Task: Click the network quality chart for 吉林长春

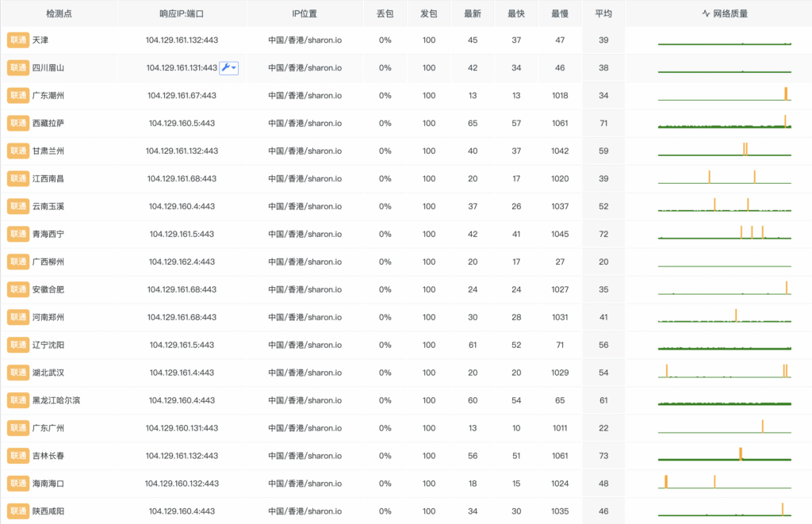Action: 725,455
